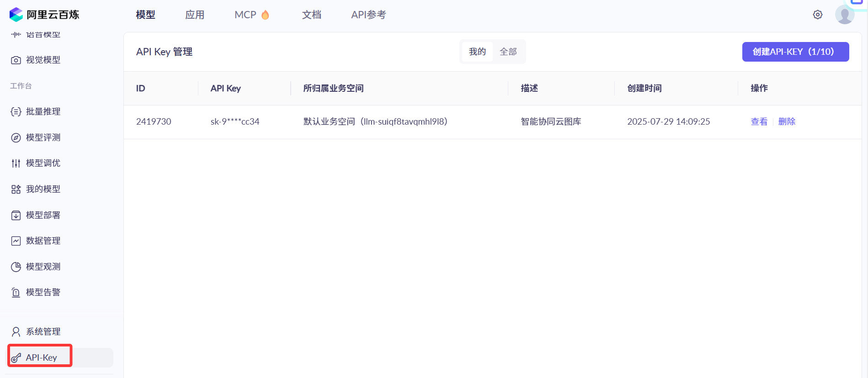The width and height of the screenshot is (868, 378).
Task: Open 数据管理 in the sidebar
Action: (43, 241)
